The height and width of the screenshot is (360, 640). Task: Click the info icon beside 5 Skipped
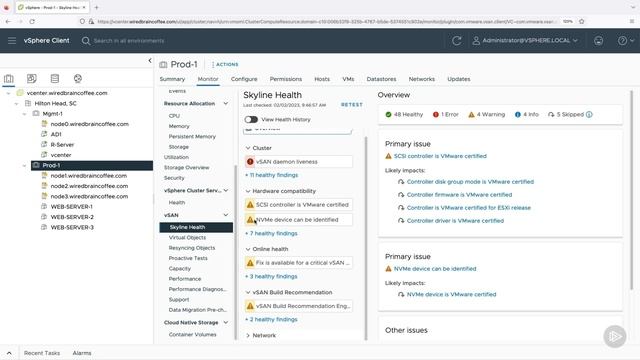point(589,114)
